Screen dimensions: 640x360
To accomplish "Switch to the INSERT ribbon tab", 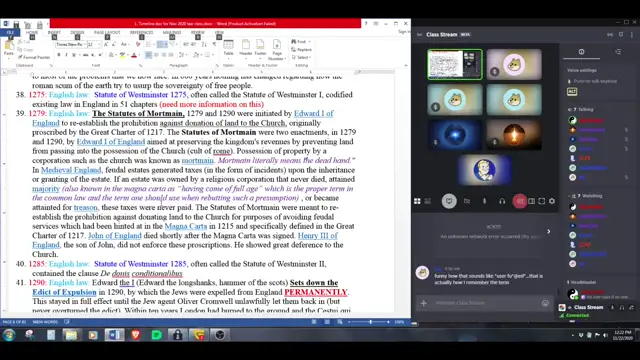I will click(54, 32).
